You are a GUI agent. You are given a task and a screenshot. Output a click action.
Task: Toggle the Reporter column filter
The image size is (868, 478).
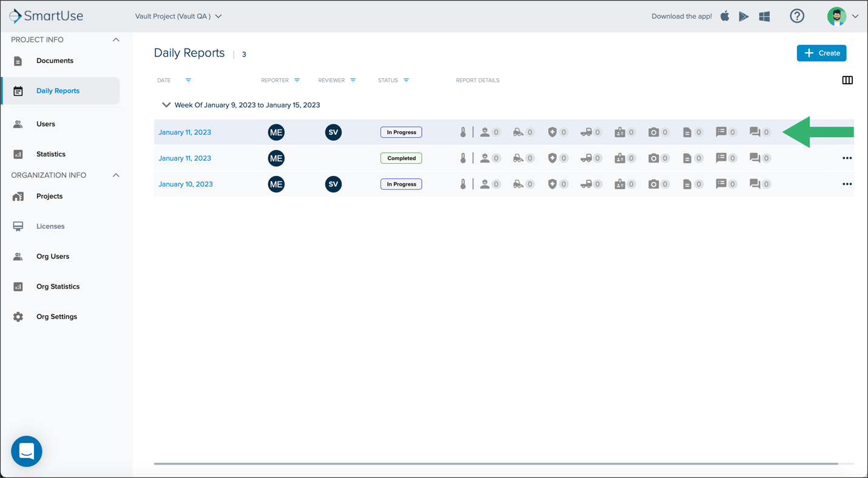tap(297, 80)
